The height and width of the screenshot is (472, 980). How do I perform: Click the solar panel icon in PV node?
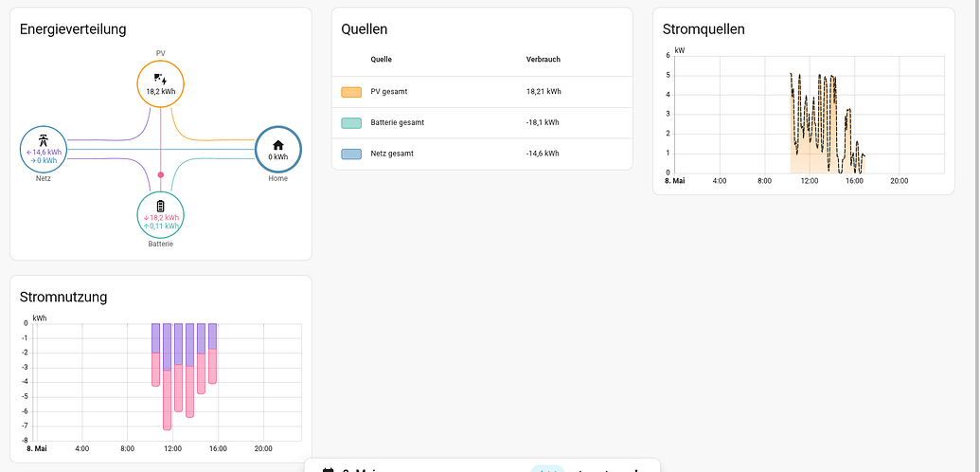tap(160, 79)
